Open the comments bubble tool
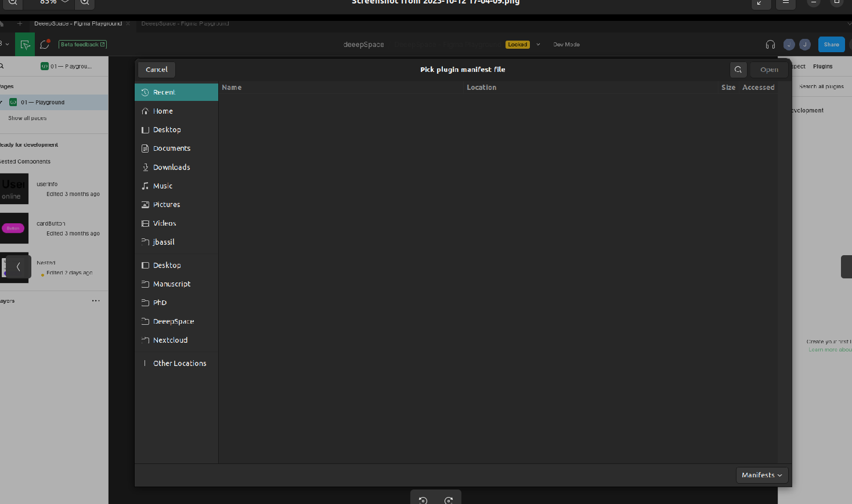 45,44
